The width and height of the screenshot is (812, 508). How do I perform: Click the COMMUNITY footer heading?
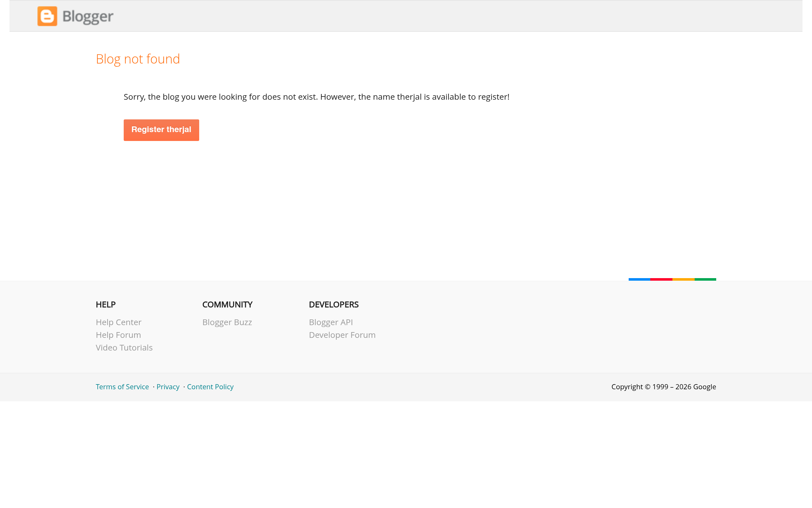pos(227,305)
